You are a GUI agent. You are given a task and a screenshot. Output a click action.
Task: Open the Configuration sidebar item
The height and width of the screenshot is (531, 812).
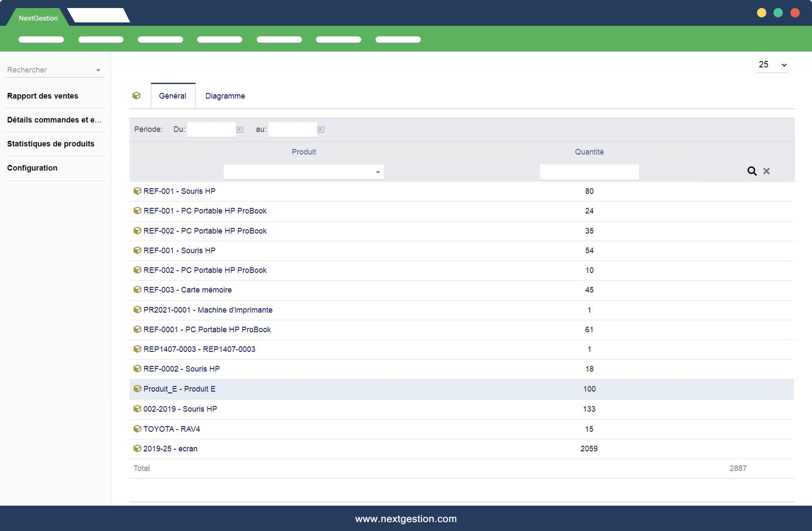[32, 168]
